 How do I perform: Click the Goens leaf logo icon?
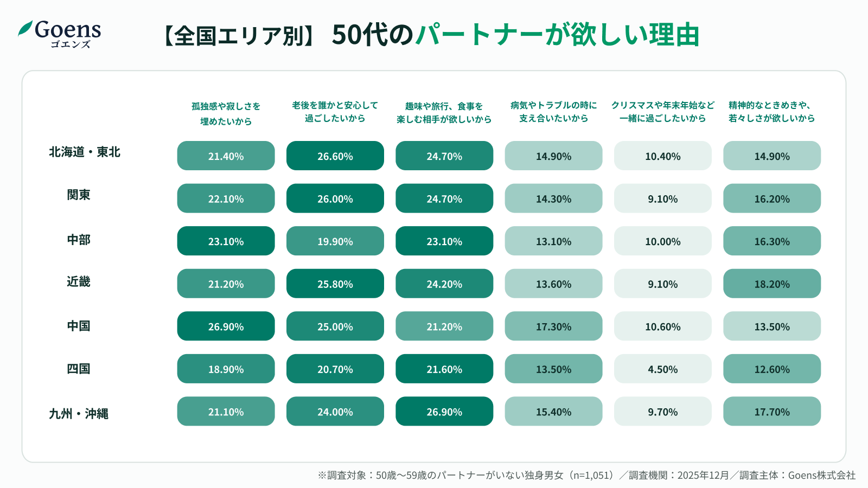pyautogui.click(x=25, y=28)
